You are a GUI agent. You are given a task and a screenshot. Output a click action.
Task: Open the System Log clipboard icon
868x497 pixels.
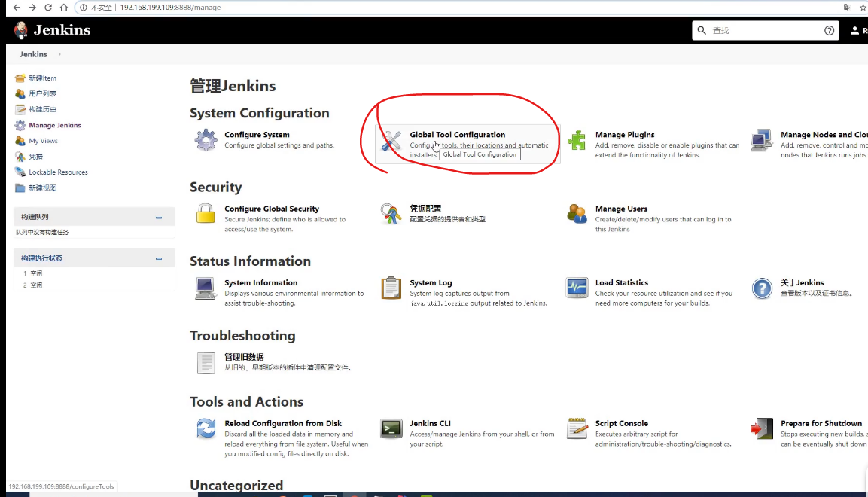(391, 288)
